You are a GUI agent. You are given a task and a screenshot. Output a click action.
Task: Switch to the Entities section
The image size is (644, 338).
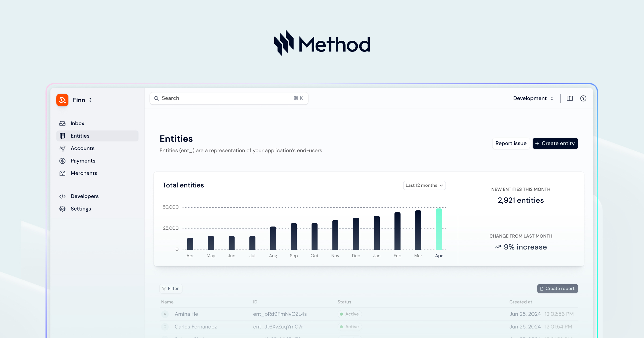click(80, 136)
